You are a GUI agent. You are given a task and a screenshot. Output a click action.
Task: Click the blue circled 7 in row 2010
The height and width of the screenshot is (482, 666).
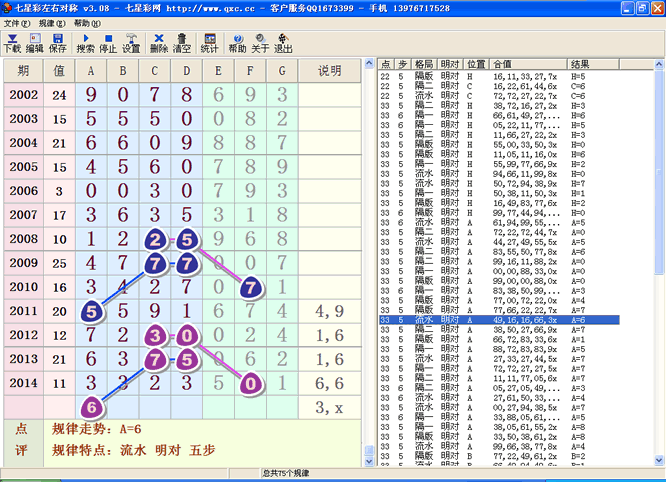point(251,288)
